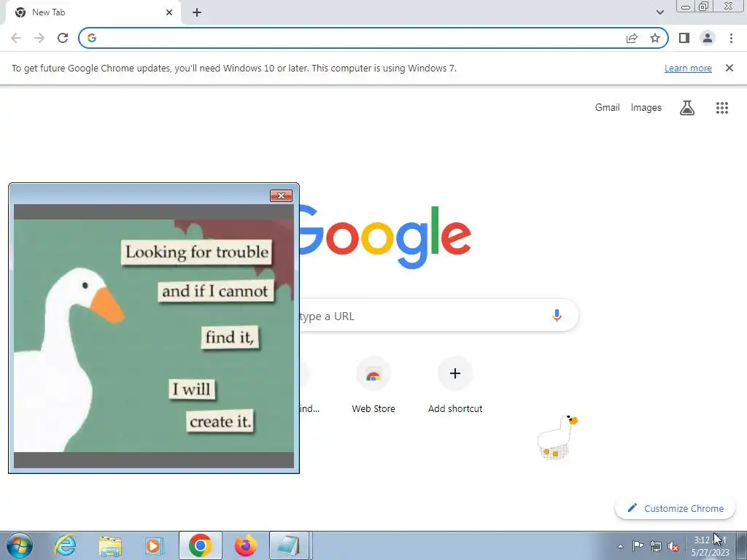Close the goose meme popup window
The height and width of the screenshot is (560, 747).
tap(281, 195)
